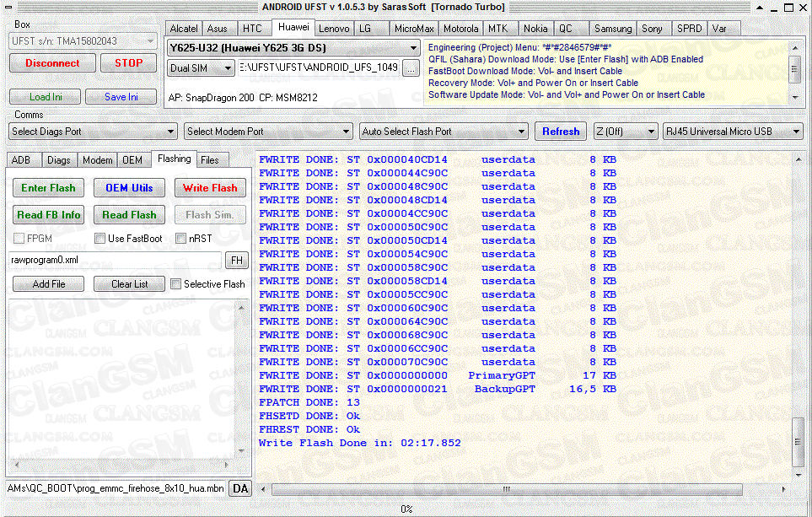Click the Enter Flash button
This screenshot has width=812, height=517.
[48, 188]
